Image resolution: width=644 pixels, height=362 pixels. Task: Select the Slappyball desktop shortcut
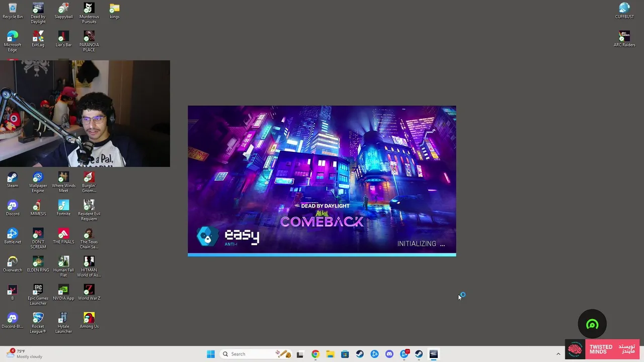coord(63,11)
